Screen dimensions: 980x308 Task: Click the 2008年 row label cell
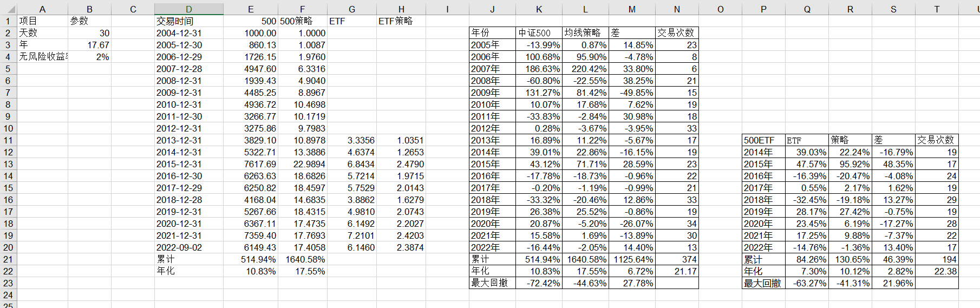pos(492,81)
